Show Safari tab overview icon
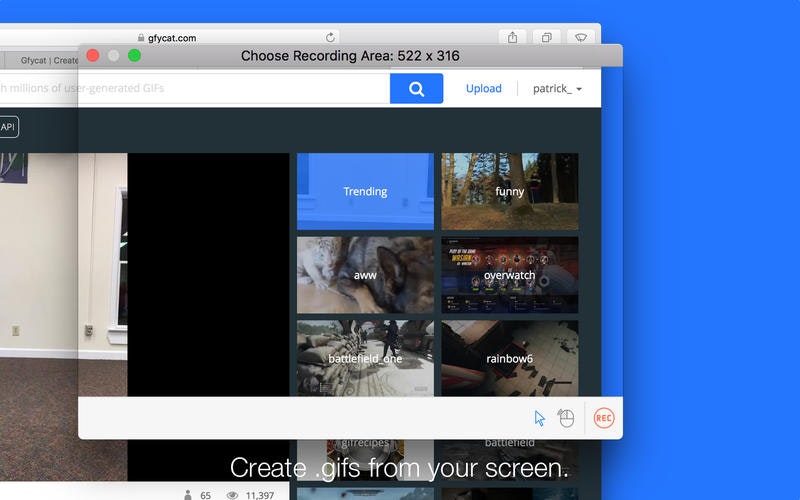This screenshot has height=500, width=800. [546, 37]
